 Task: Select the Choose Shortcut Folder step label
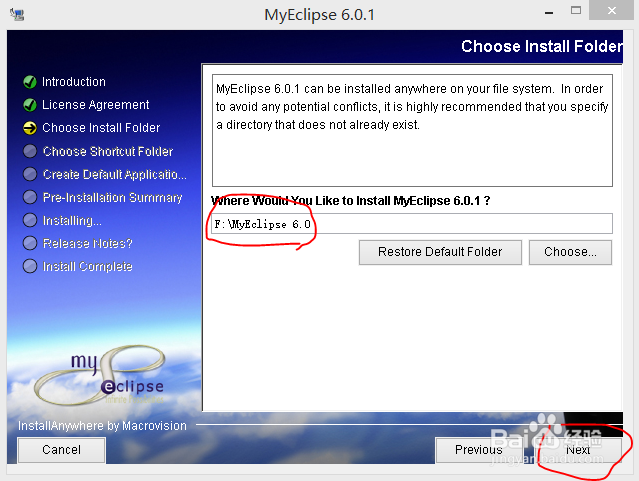[108, 151]
